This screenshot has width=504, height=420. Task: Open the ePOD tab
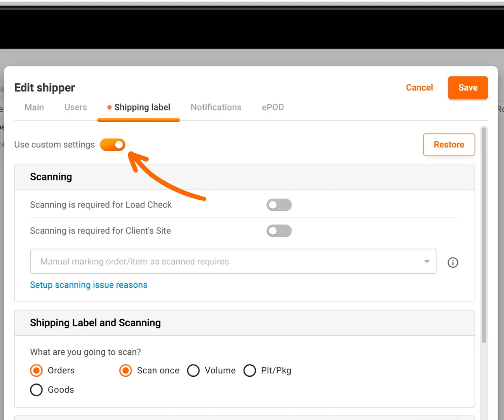pos(273,107)
